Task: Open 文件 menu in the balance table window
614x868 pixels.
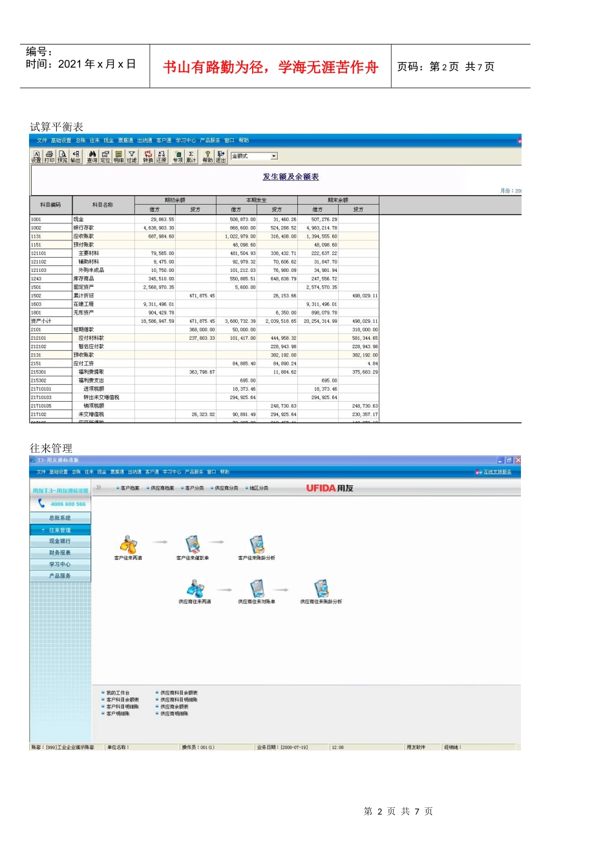Action: pyautogui.click(x=42, y=140)
